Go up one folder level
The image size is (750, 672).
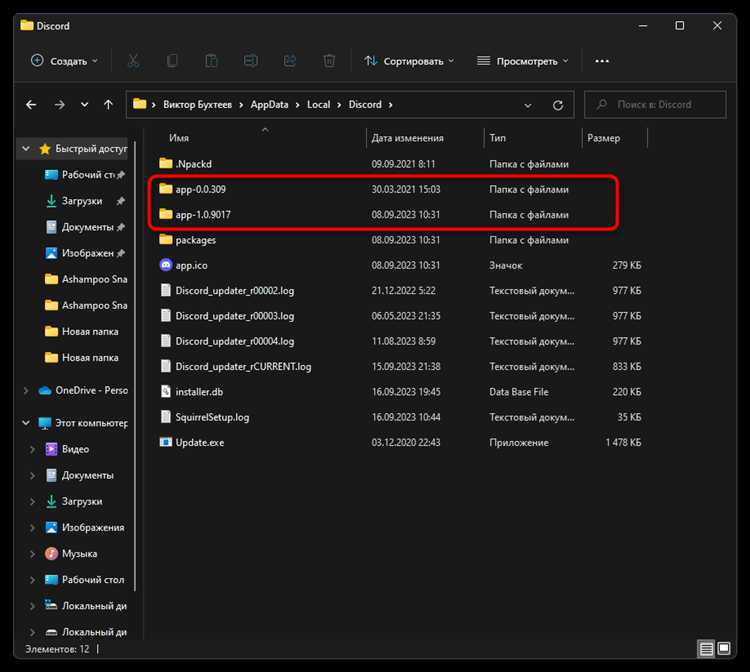(x=109, y=105)
